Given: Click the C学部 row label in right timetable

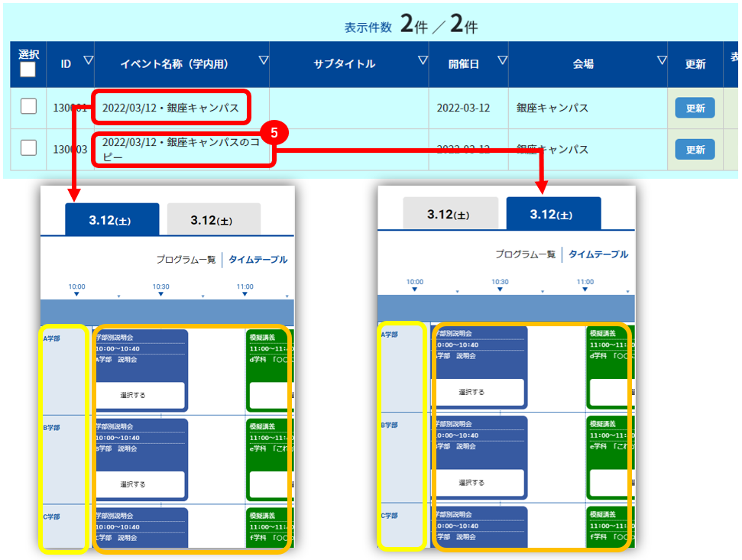Looking at the screenshot, I should (x=390, y=516).
